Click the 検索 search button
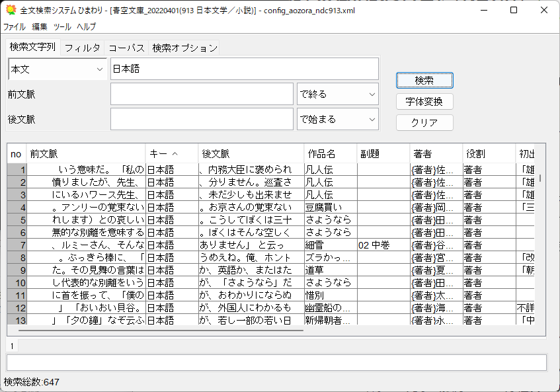The width and height of the screenshot is (560, 392). 424,80
